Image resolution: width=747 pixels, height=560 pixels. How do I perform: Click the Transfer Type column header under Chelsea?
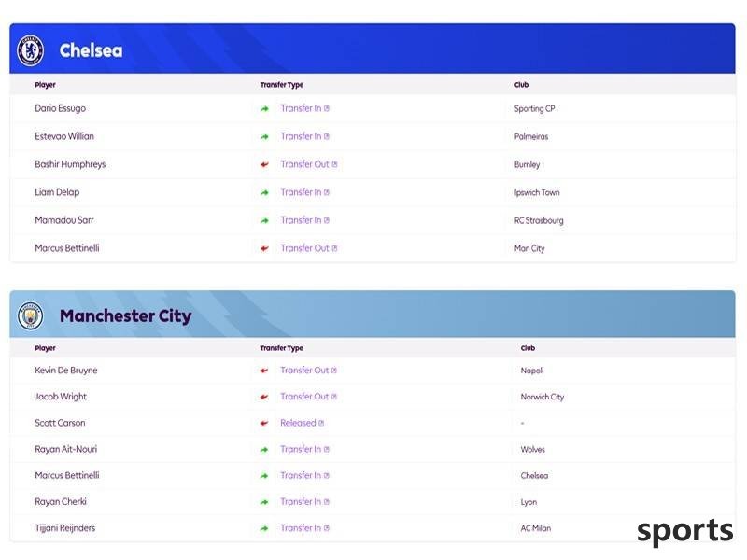pyautogui.click(x=282, y=85)
